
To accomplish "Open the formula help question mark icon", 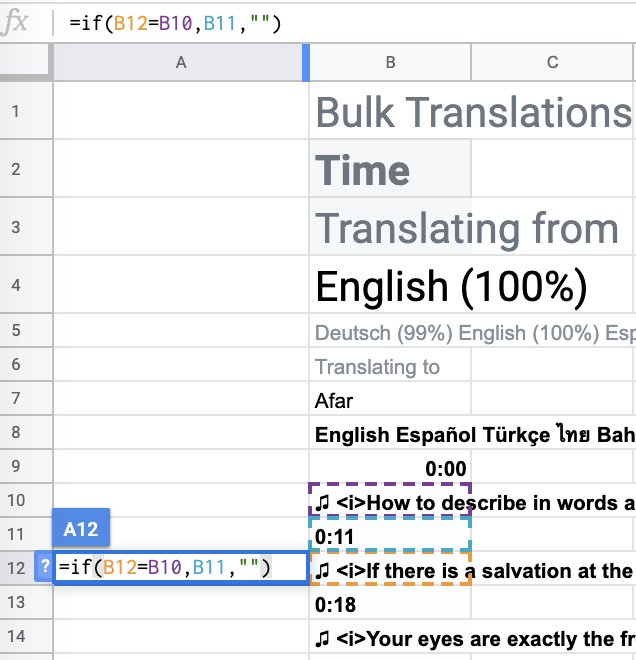I will (x=44, y=567).
